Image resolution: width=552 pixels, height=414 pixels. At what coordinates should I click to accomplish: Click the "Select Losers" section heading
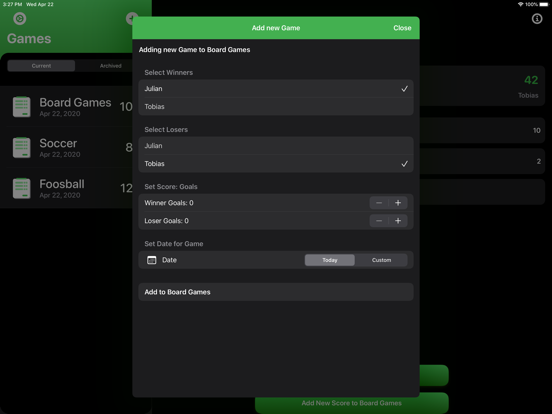(x=166, y=130)
